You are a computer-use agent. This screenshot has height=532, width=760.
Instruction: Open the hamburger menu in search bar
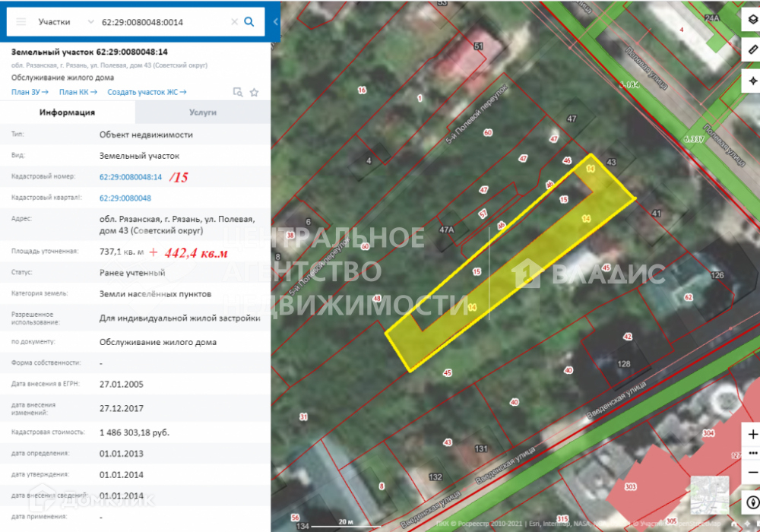[21, 22]
